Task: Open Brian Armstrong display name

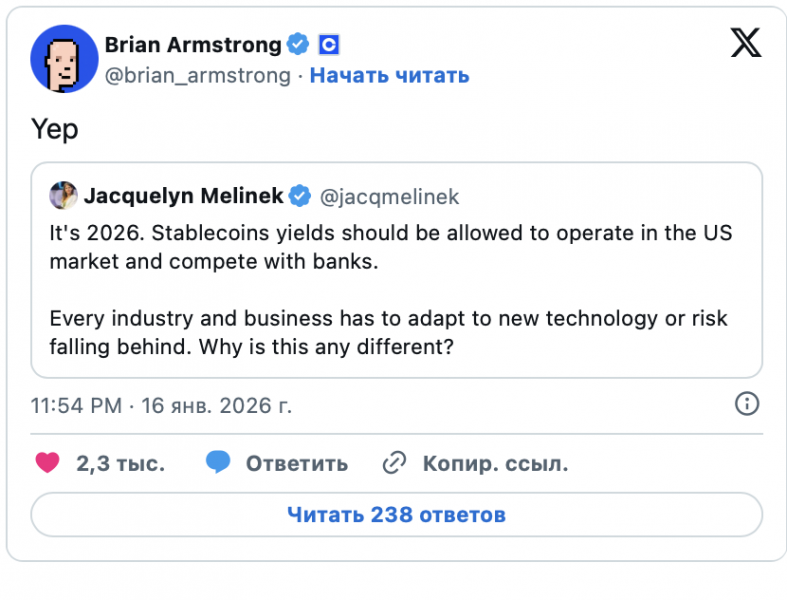Action: [193, 45]
